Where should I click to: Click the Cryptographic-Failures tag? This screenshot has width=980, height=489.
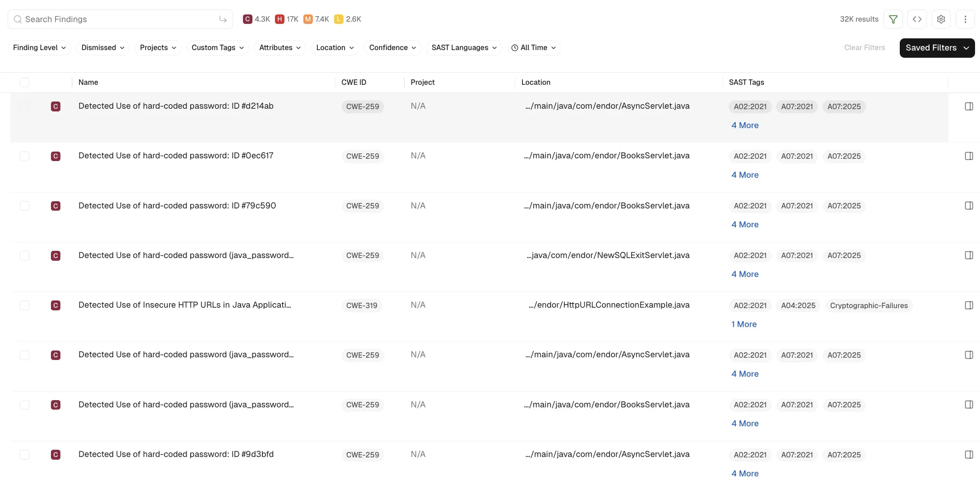pyautogui.click(x=869, y=305)
